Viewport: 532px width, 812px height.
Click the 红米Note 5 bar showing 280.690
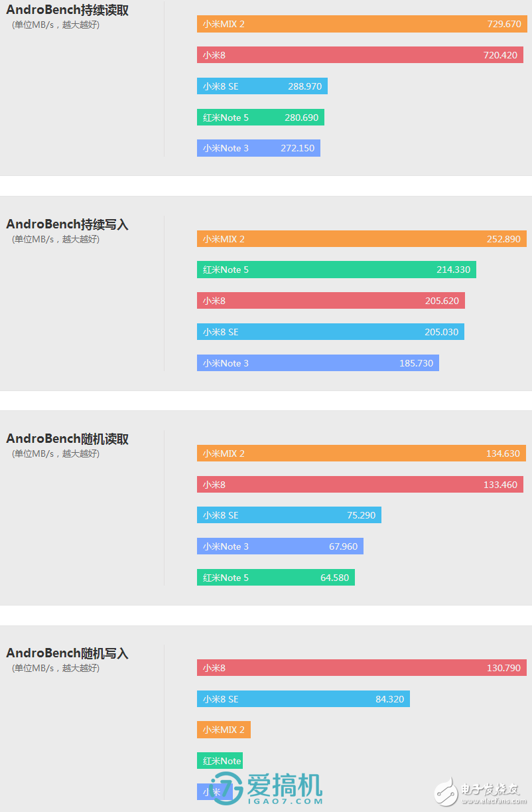point(260,118)
